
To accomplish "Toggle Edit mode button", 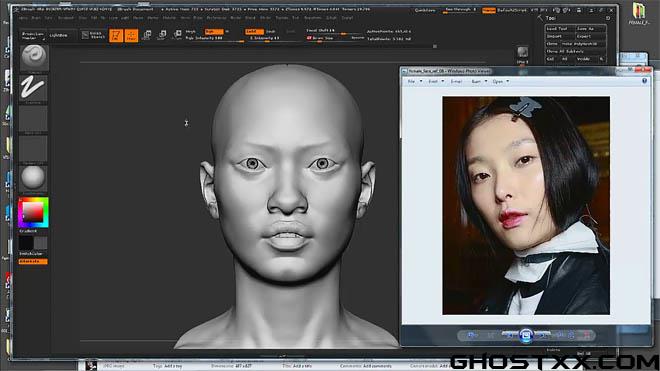I will 116,36.
